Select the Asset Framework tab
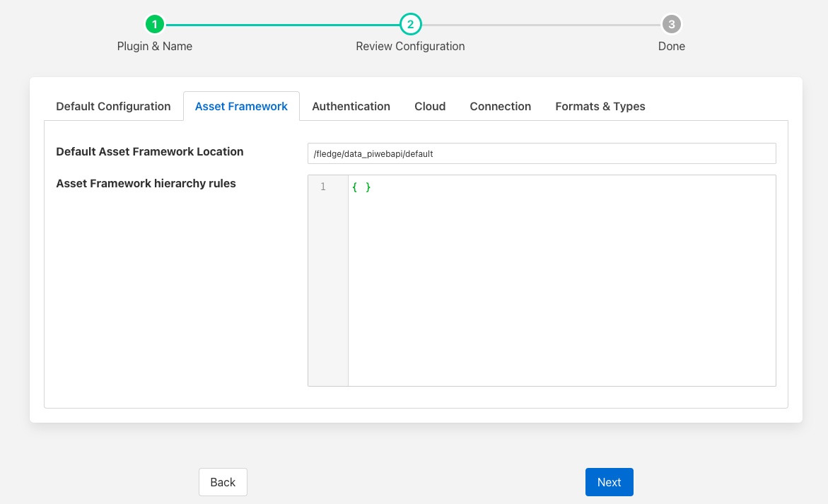The width and height of the screenshot is (828, 504). coord(241,106)
